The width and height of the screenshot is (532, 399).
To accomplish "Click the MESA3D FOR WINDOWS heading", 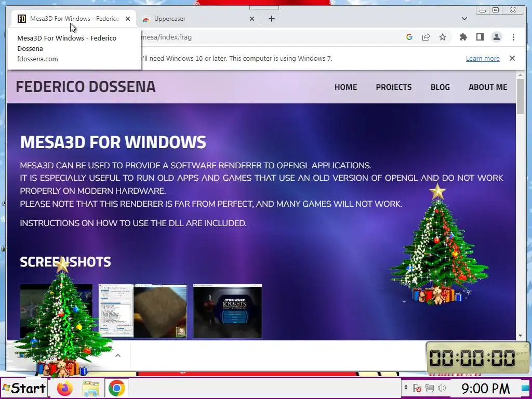I will [x=113, y=142].
